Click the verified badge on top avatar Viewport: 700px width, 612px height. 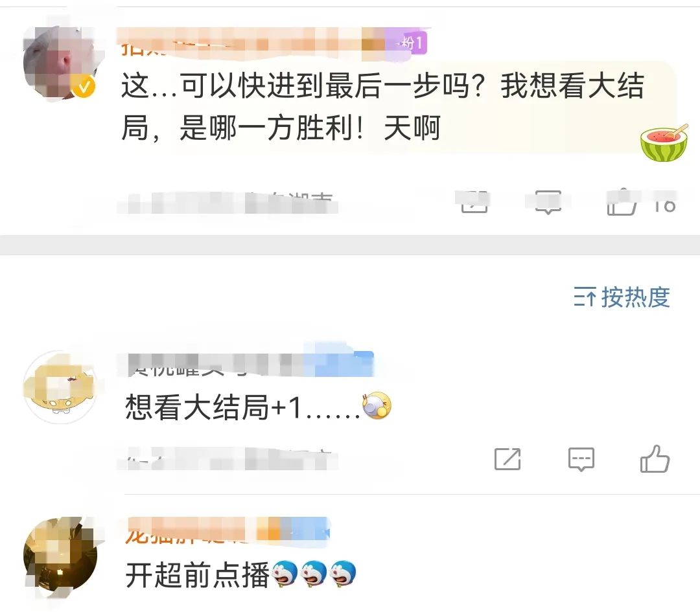pos(84,85)
